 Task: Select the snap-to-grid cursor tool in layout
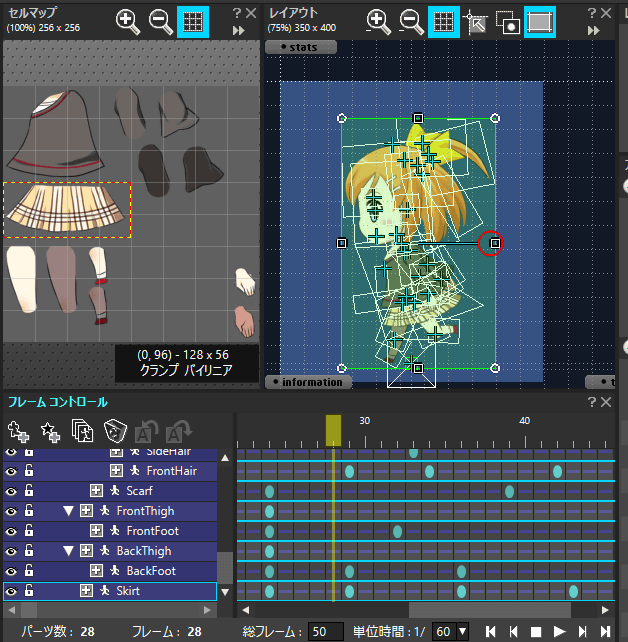[x=475, y=22]
